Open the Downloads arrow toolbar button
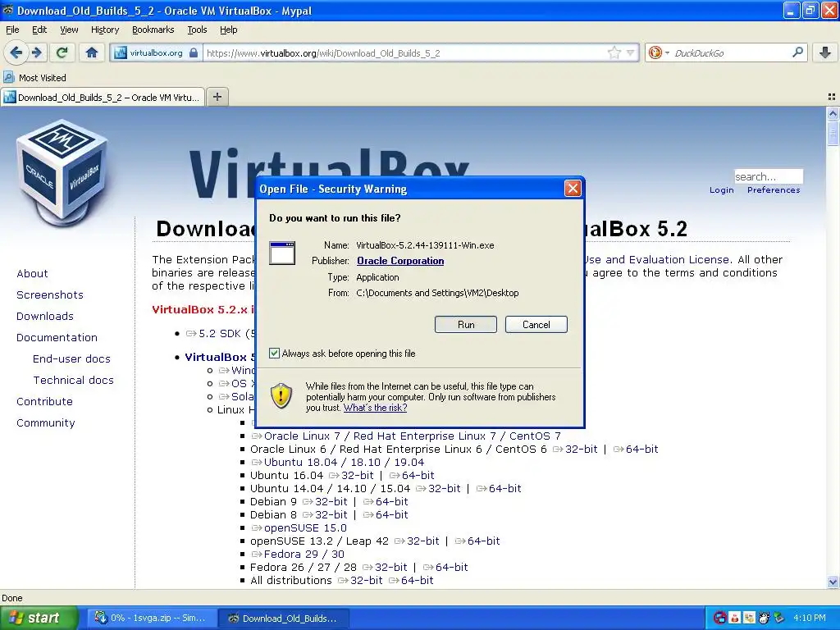Image resolution: width=840 pixels, height=630 pixels. coord(825,52)
